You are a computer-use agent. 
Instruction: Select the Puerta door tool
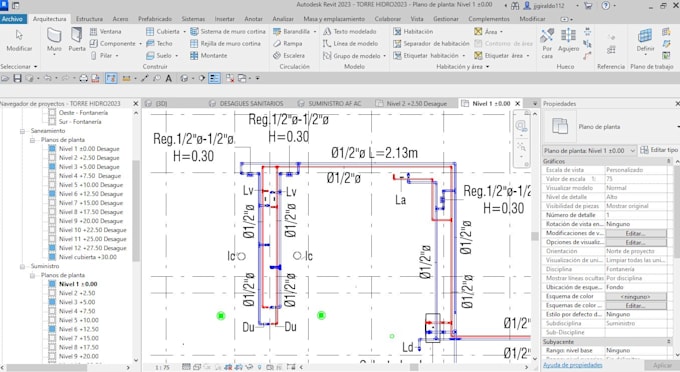pos(77,40)
